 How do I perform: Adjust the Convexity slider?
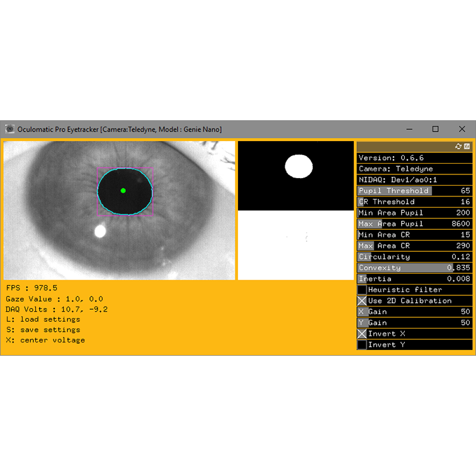pos(414,268)
